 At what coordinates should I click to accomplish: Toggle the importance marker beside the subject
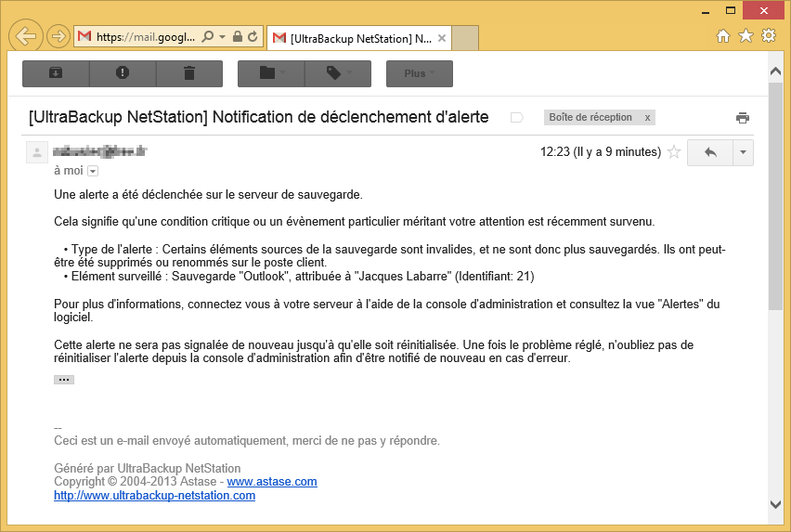pos(517,118)
